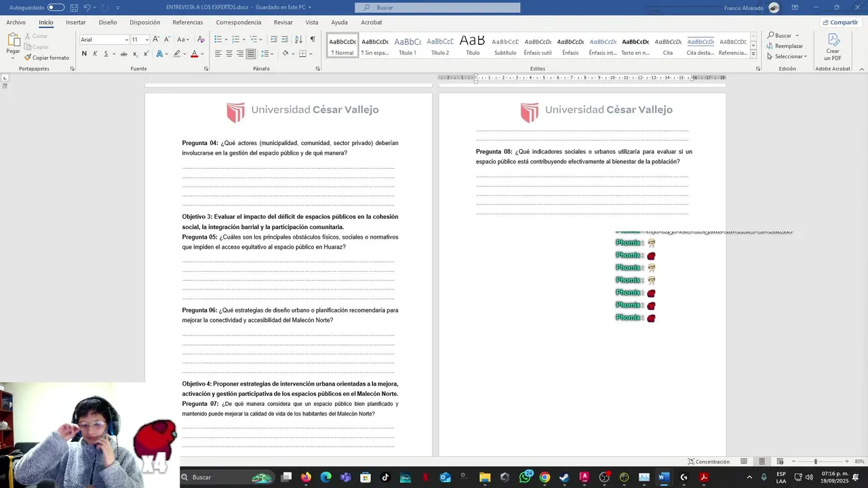The image size is (868, 488).
Task: Open the Acrobat tab
Action: click(372, 22)
